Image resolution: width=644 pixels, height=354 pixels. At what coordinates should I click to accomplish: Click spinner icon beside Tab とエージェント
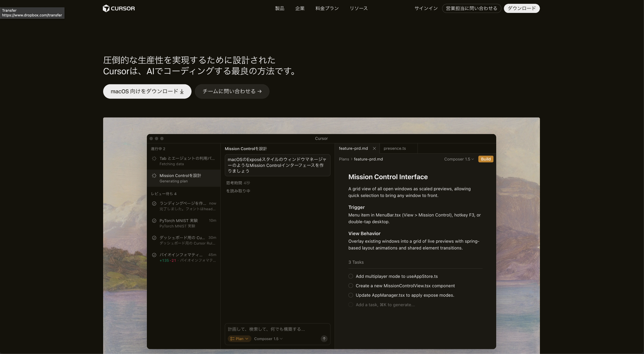click(x=154, y=159)
